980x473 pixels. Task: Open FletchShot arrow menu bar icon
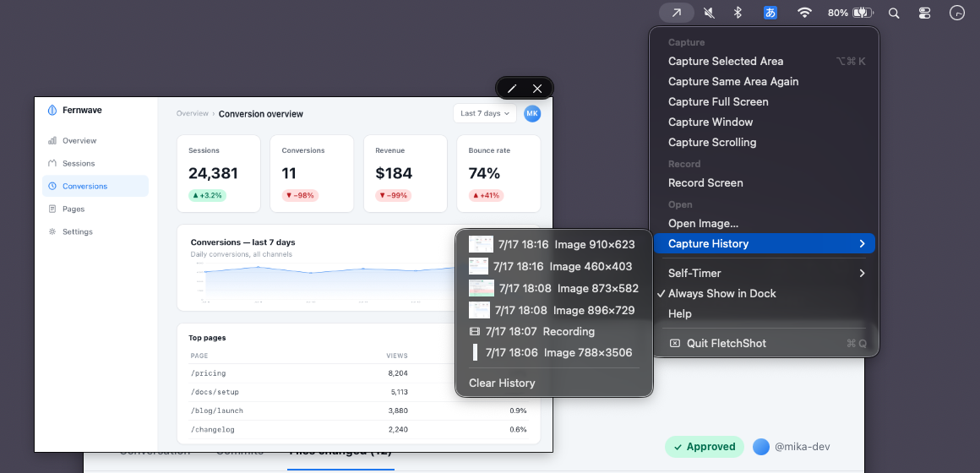tap(676, 13)
